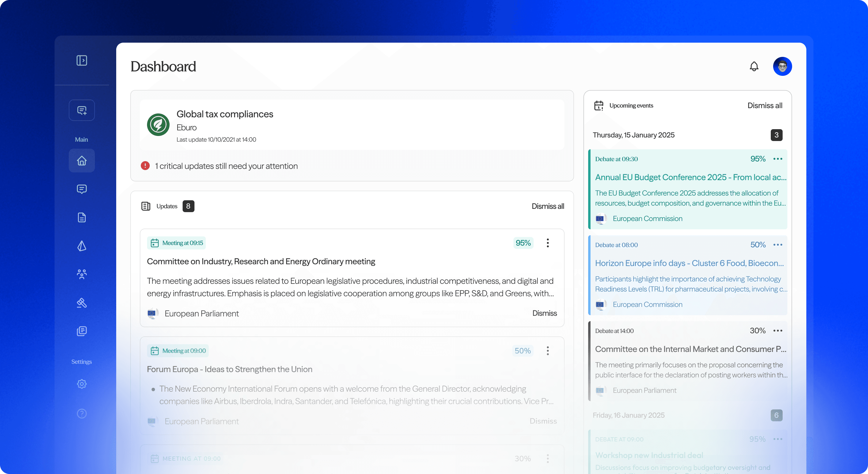Dismiss the Forum Europa update
The width and height of the screenshot is (868, 474).
click(x=543, y=421)
